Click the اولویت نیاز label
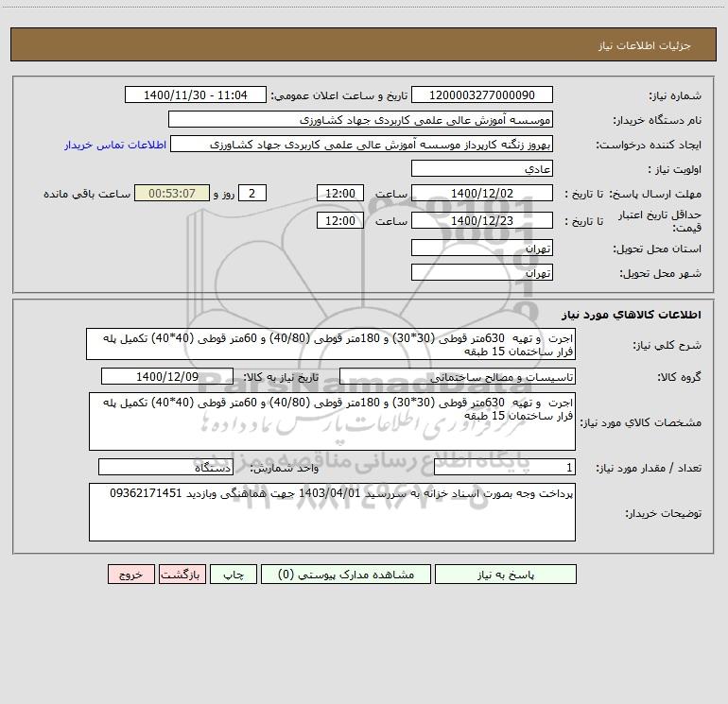The height and width of the screenshot is (704, 728). click(x=675, y=169)
